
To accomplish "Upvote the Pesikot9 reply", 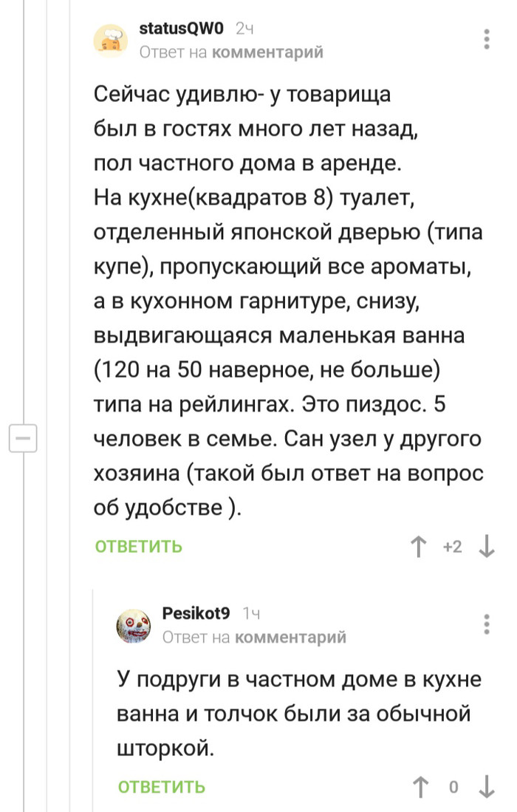I will pyautogui.click(x=420, y=787).
